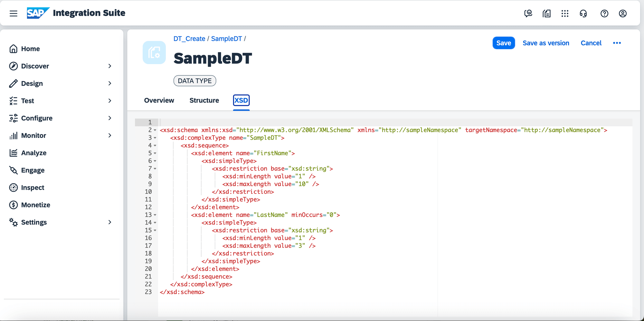The image size is (644, 321).
Task: Open the help question mark icon
Action: (x=604, y=14)
